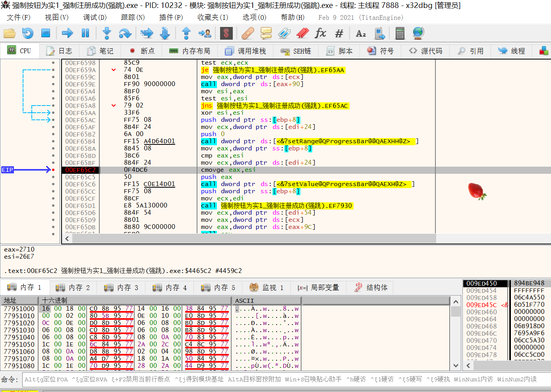Switch to the 源代码 source tab

click(x=426, y=51)
